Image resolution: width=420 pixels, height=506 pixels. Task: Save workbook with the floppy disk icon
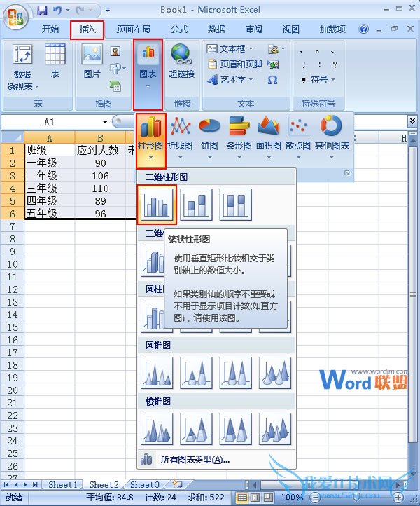point(42,11)
